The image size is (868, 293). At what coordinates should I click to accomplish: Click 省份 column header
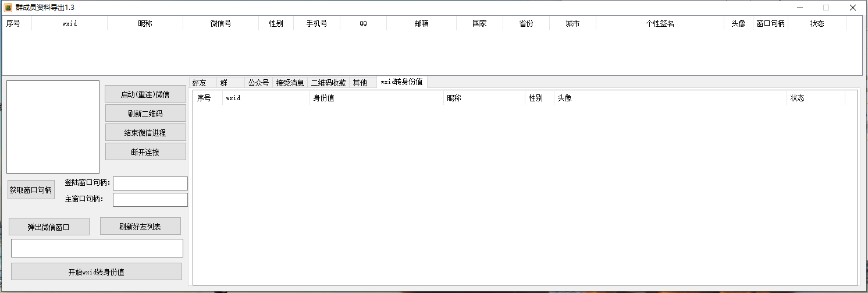pyautogui.click(x=526, y=24)
